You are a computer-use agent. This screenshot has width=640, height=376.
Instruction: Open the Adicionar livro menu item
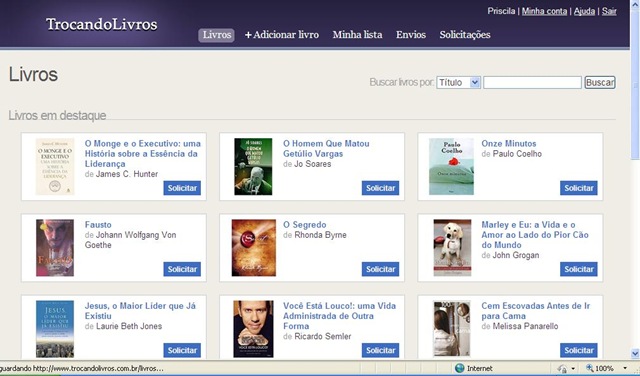(282, 35)
